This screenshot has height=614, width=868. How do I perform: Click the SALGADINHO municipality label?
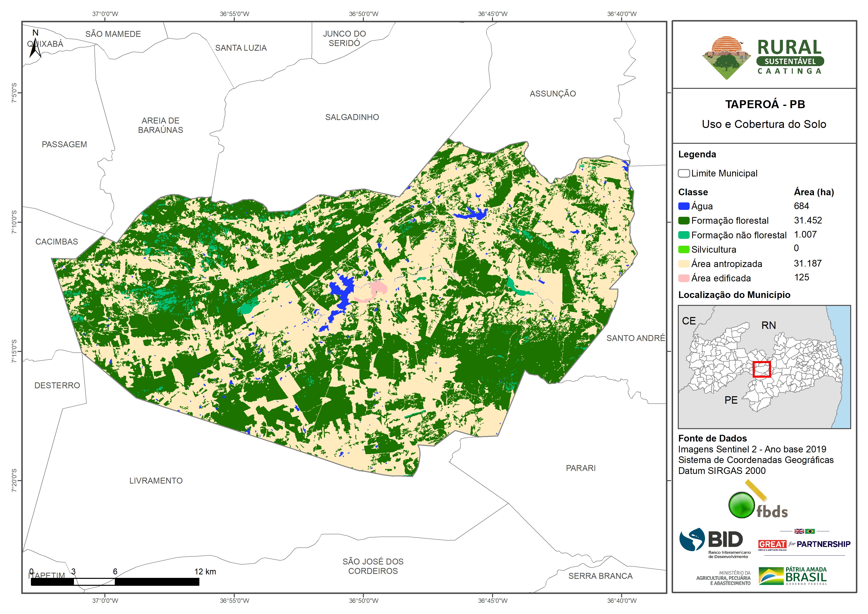click(352, 117)
